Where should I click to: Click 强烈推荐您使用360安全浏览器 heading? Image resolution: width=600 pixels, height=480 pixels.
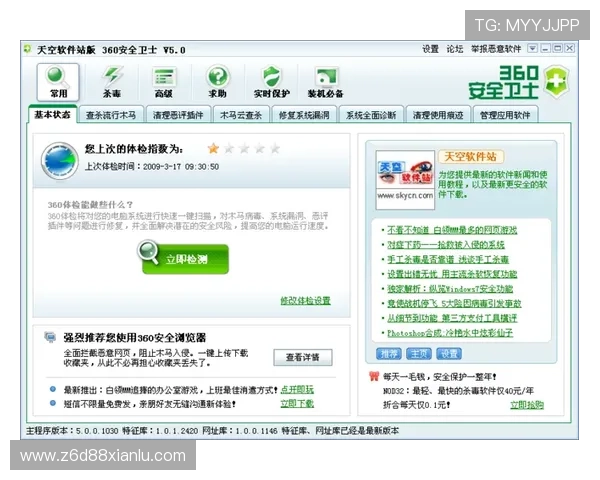click(x=135, y=338)
